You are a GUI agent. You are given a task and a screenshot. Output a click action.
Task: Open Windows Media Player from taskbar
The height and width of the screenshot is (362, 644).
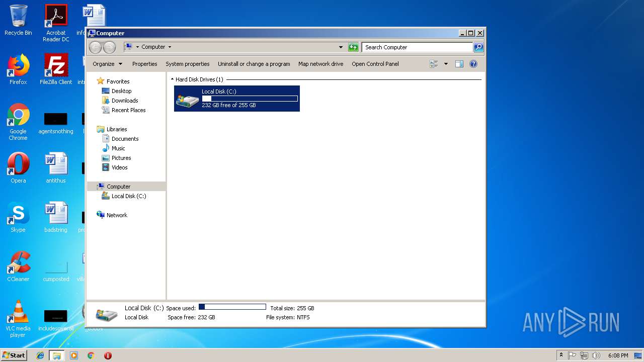[74, 355]
